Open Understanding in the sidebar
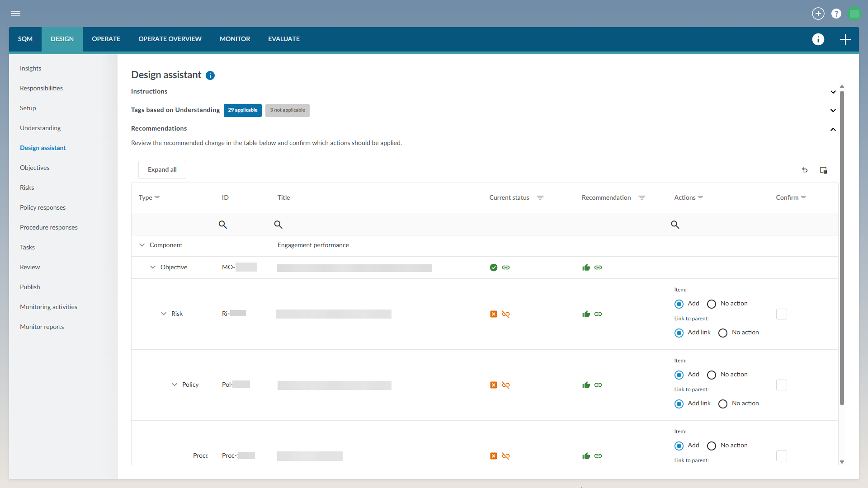 coord(40,128)
